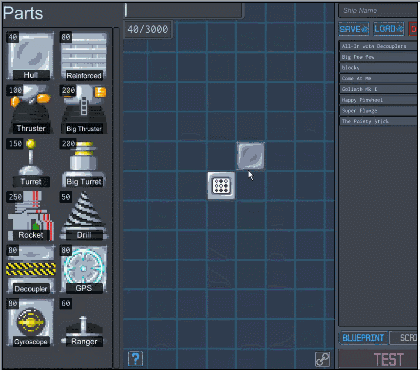The height and width of the screenshot is (370, 420).
Task: Choose the Gyroscope part
Action: click(x=30, y=322)
